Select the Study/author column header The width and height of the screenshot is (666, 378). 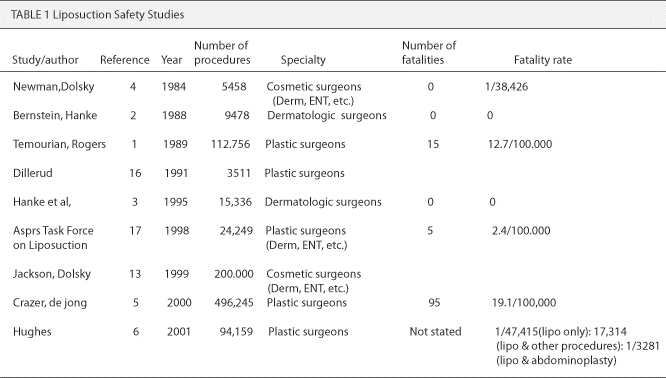[x=45, y=60]
